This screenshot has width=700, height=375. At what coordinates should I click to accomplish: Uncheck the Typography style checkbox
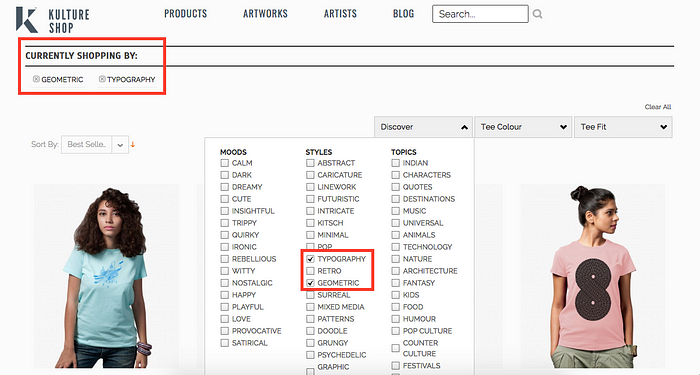(310, 259)
